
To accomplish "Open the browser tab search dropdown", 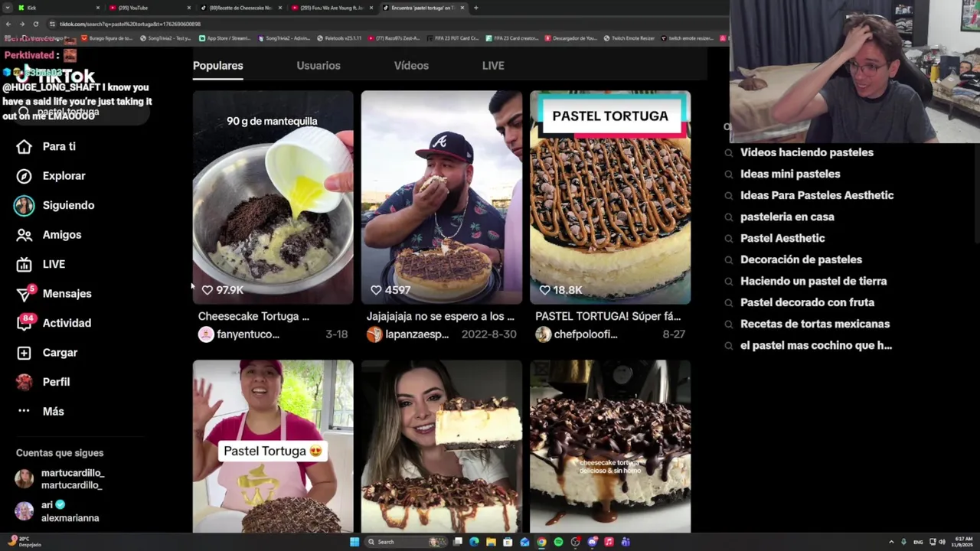I will point(8,8).
